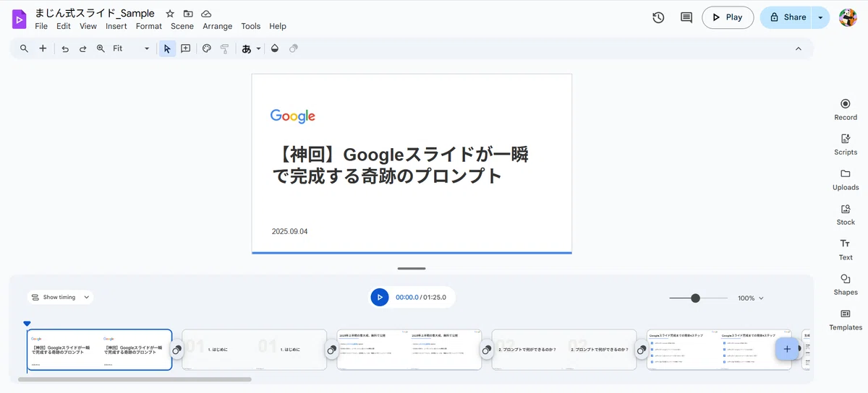The width and height of the screenshot is (868, 393).
Task: Open the comments panel icon
Action: (x=686, y=17)
